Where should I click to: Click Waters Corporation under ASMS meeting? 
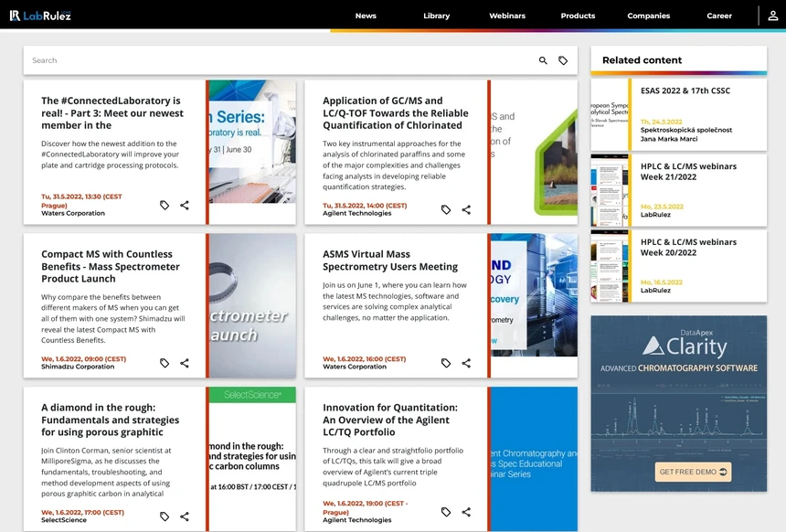coord(355,367)
